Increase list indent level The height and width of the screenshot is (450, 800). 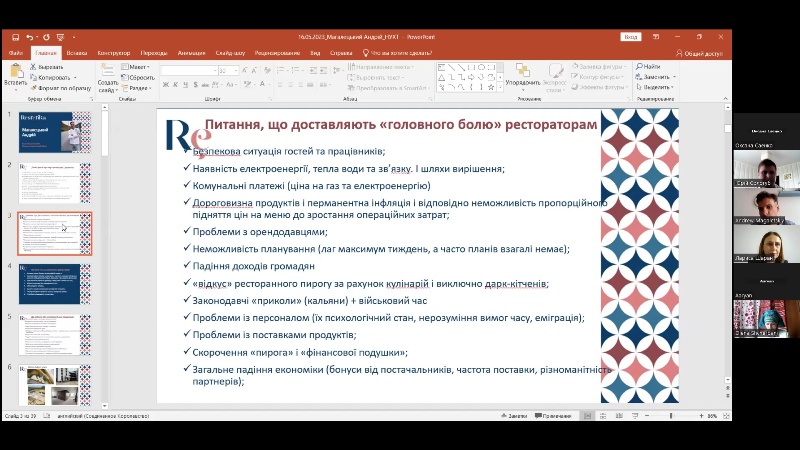323,70
